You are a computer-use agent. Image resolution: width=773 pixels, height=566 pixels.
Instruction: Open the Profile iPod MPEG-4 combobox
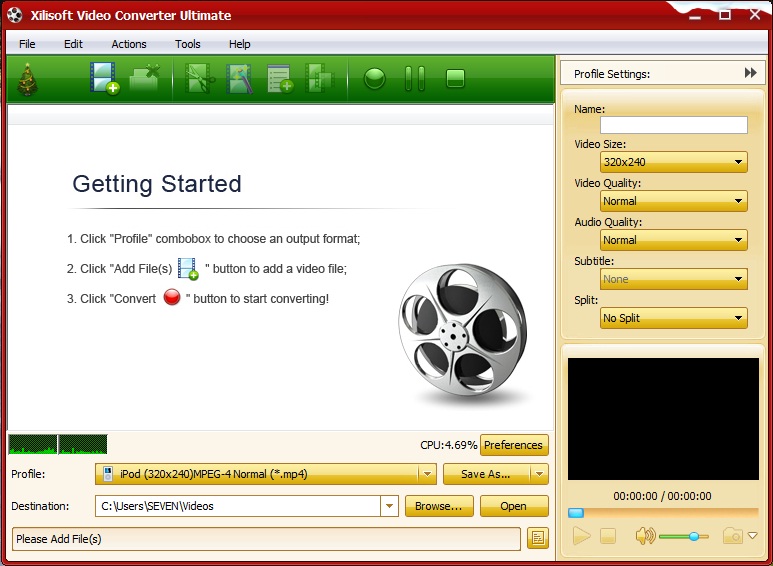(x=265, y=474)
